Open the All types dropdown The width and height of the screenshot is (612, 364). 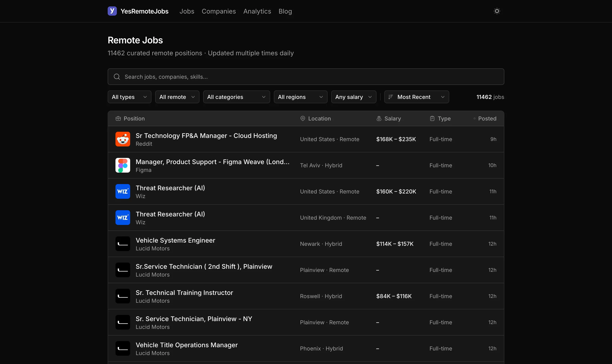click(x=129, y=97)
